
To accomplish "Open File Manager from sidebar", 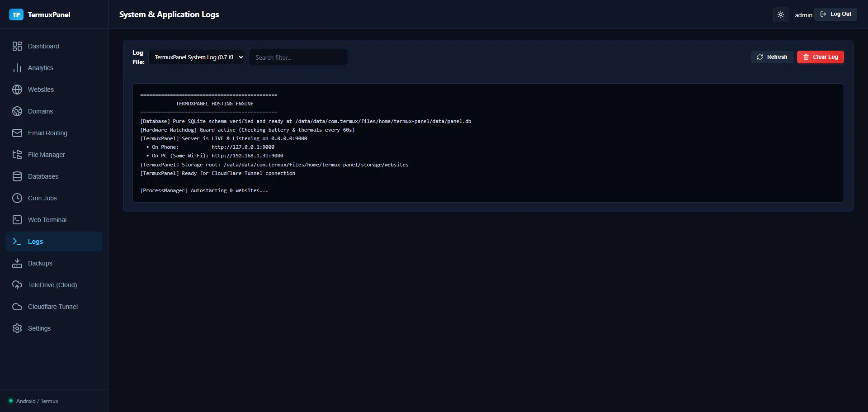I will (54, 155).
